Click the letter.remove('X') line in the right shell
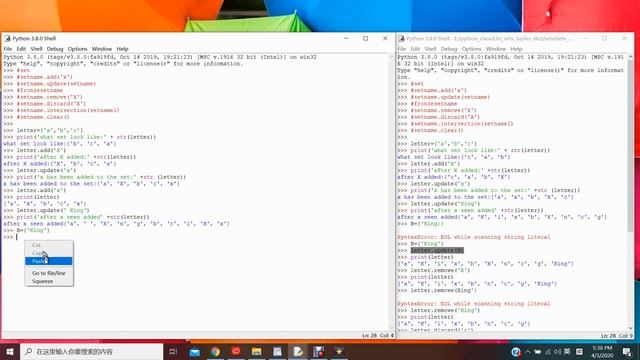The image size is (640, 360). (440, 270)
